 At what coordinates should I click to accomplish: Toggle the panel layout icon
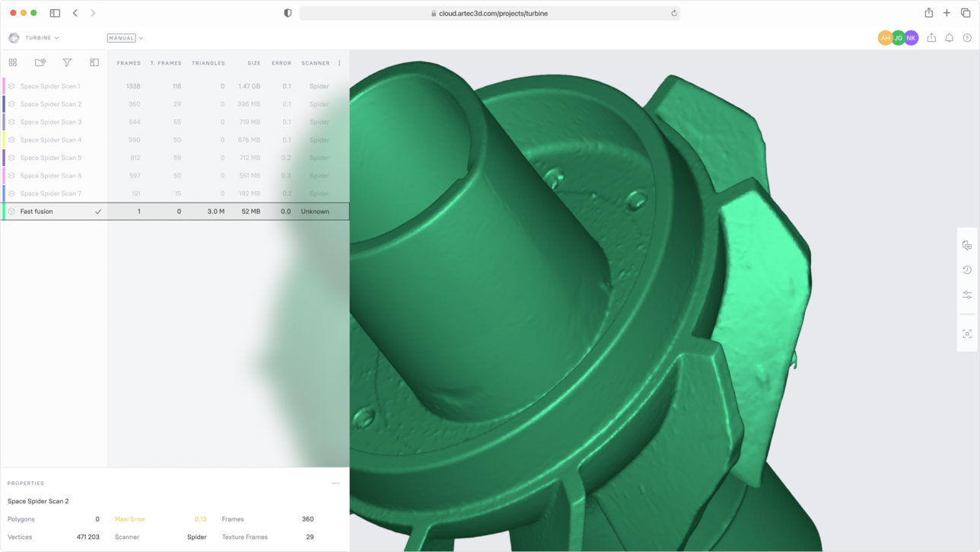tap(94, 62)
